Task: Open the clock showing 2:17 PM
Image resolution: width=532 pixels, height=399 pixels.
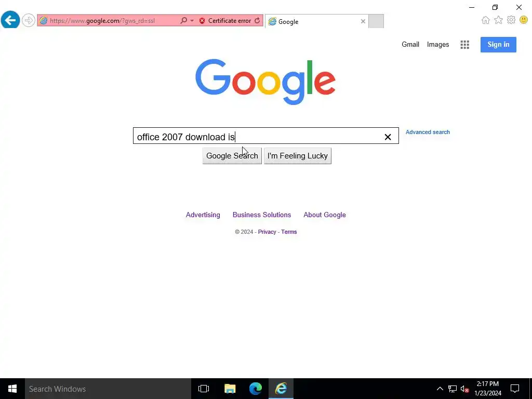Action: coord(487,389)
